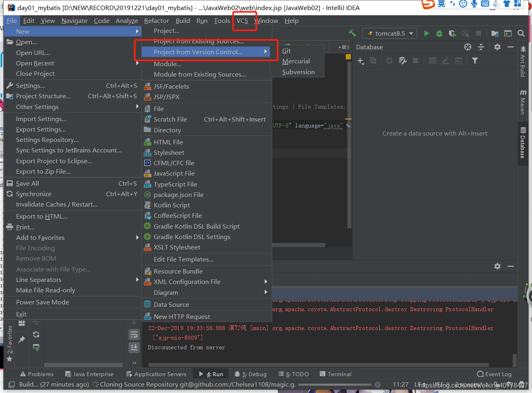Expand more Run toolbar items chevron
The image size is (532, 393).
(135, 363)
